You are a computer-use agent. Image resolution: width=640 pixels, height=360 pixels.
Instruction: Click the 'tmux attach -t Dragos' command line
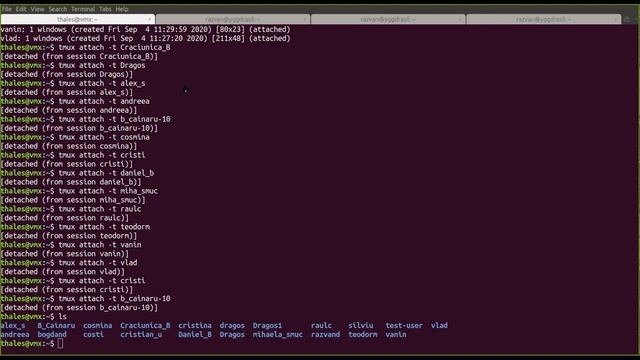pyautogui.click(x=73, y=65)
